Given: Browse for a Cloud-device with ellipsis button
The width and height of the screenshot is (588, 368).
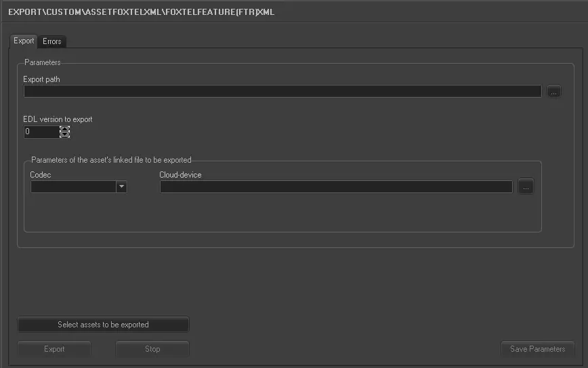Looking at the screenshot, I should click(526, 187).
